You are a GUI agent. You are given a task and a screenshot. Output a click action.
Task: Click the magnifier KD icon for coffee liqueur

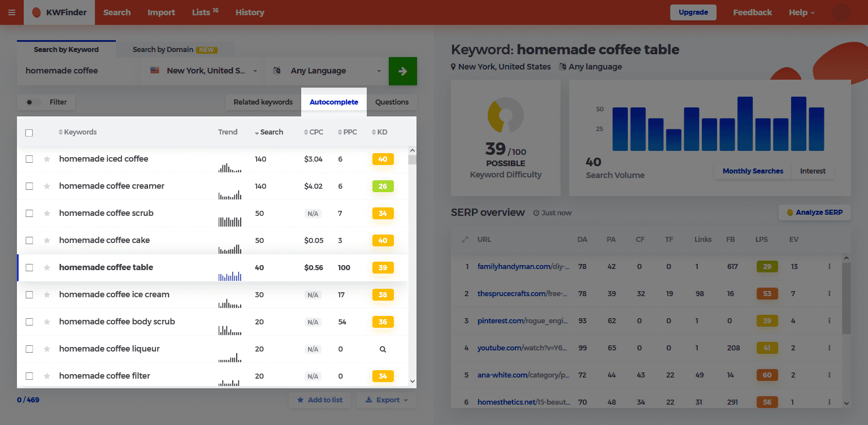pos(383,349)
